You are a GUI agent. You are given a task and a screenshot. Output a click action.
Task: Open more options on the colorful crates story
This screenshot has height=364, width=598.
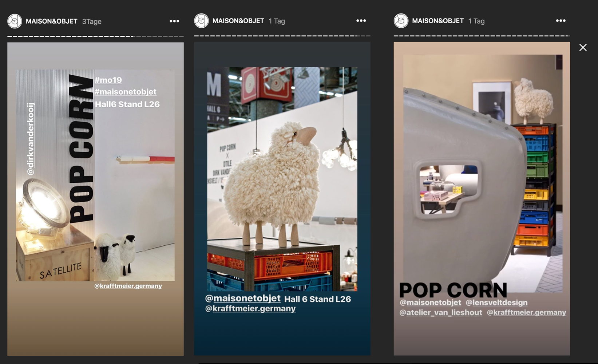click(x=561, y=21)
